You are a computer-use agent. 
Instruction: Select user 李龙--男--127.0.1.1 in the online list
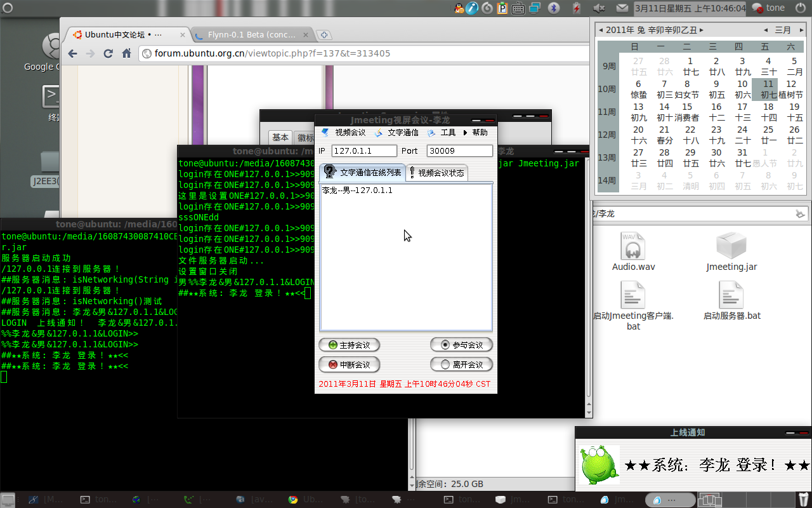click(x=357, y=190)
